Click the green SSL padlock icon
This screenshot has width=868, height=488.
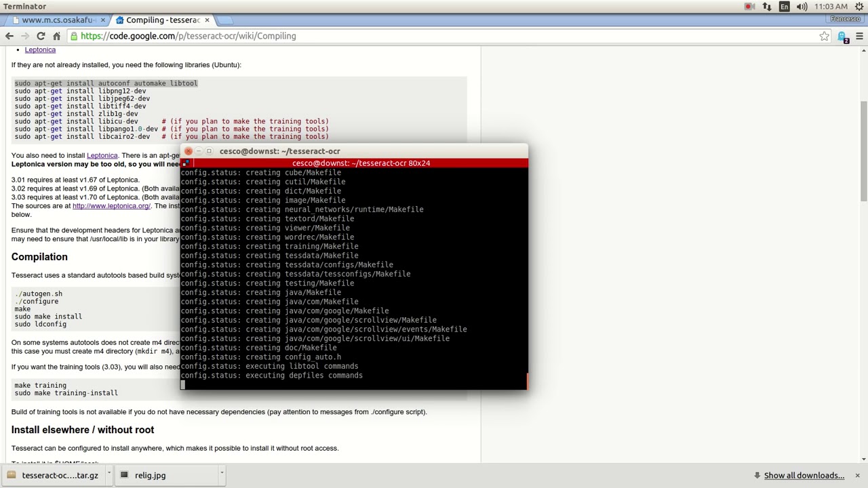[73, 36]
